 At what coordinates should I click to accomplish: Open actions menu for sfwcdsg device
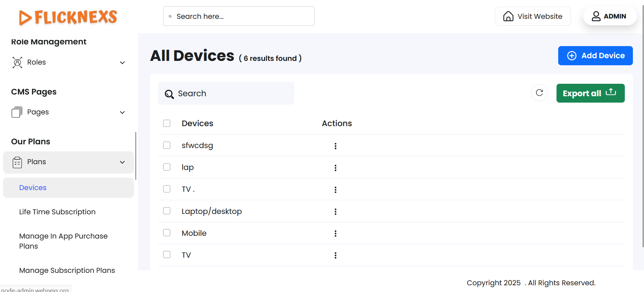click(x=335, y=146)
